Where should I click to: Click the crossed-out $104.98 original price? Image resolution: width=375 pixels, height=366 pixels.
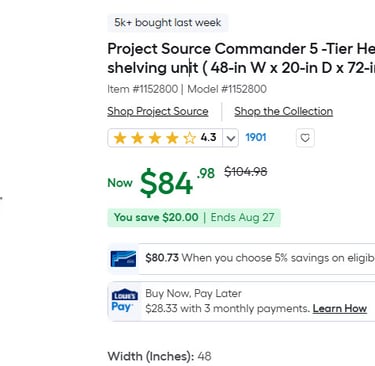click(246, 172)
